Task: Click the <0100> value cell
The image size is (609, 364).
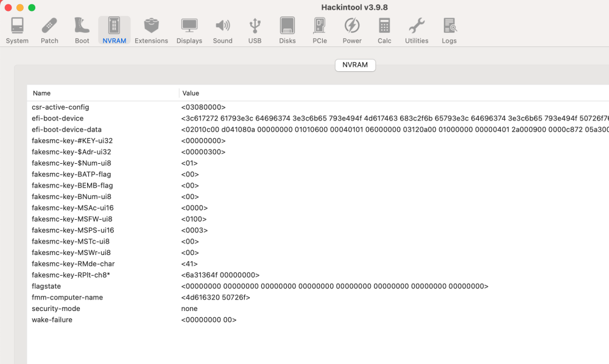Action: tap(194, 219)
